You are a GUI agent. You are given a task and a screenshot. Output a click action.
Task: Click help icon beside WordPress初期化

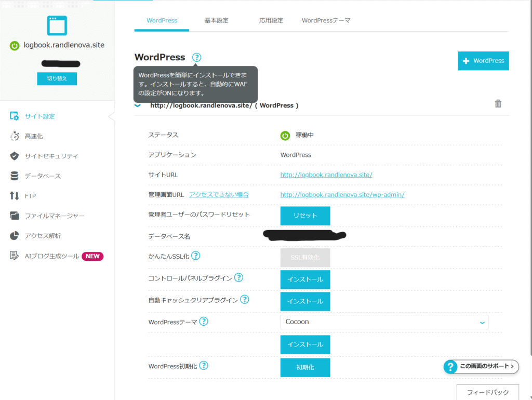click(204, 366)
